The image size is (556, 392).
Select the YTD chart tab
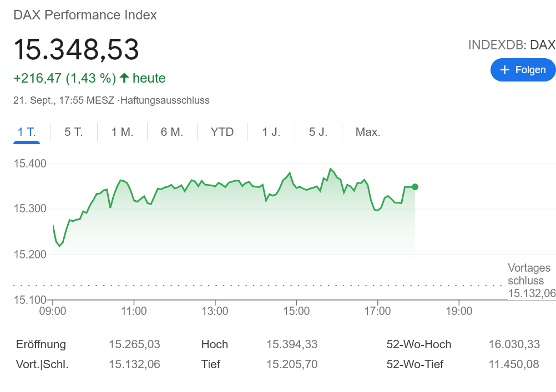pos(222,132)
